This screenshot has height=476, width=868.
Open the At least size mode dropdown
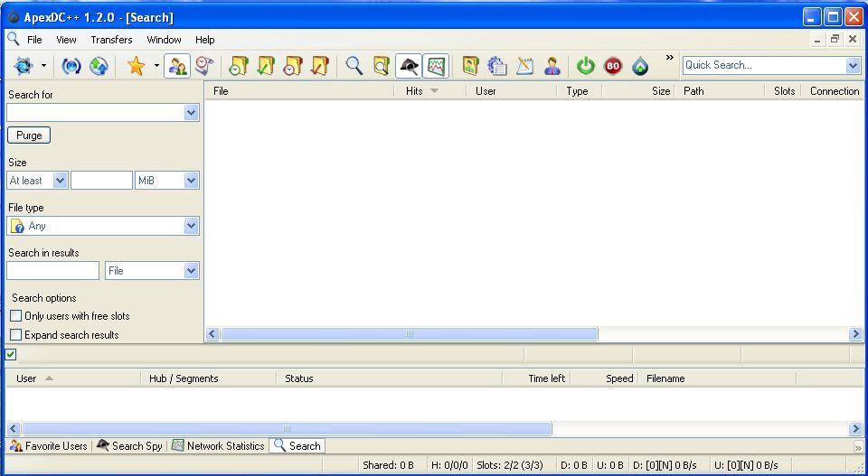(61, 181)
